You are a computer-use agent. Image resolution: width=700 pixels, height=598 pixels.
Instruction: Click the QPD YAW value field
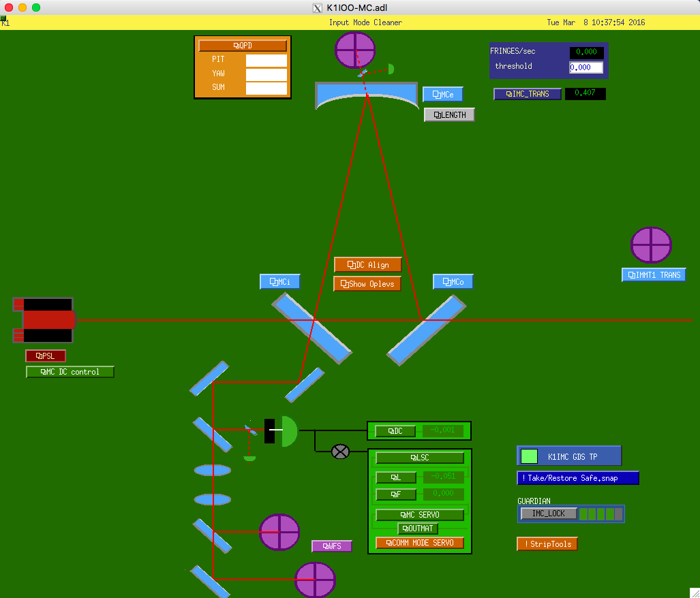coord(266,74)
